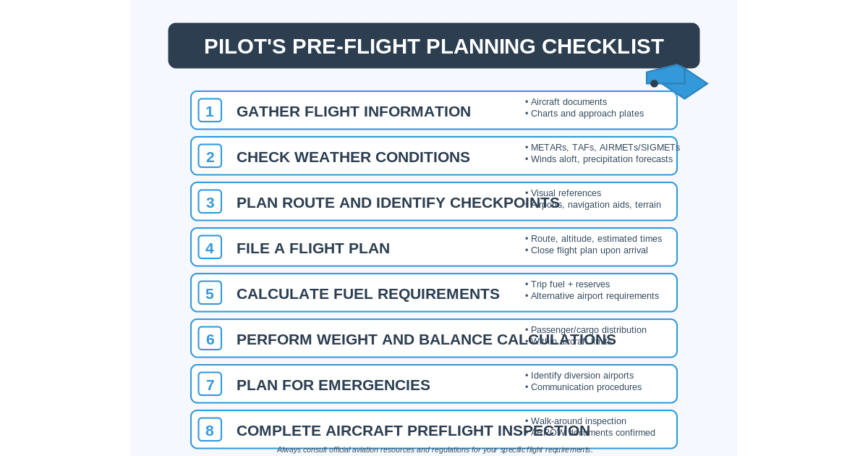Viewport: 868px width, 456px height.
Task: Select the number 2 step badge
Action: 210,156
